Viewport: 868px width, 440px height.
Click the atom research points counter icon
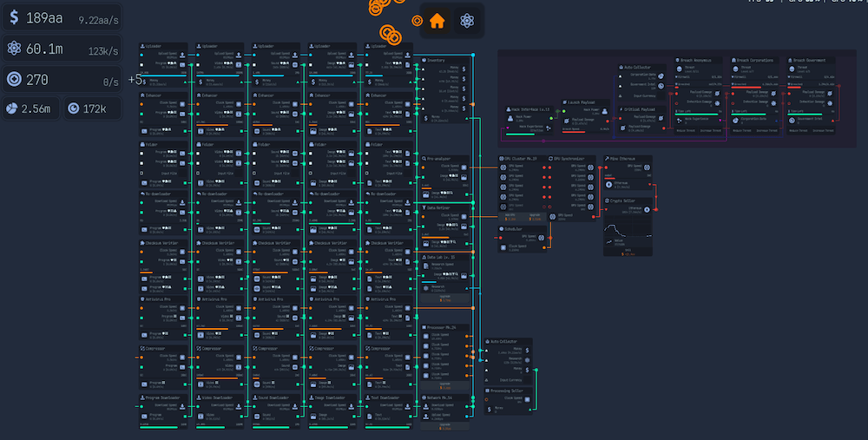pos(14,49)
